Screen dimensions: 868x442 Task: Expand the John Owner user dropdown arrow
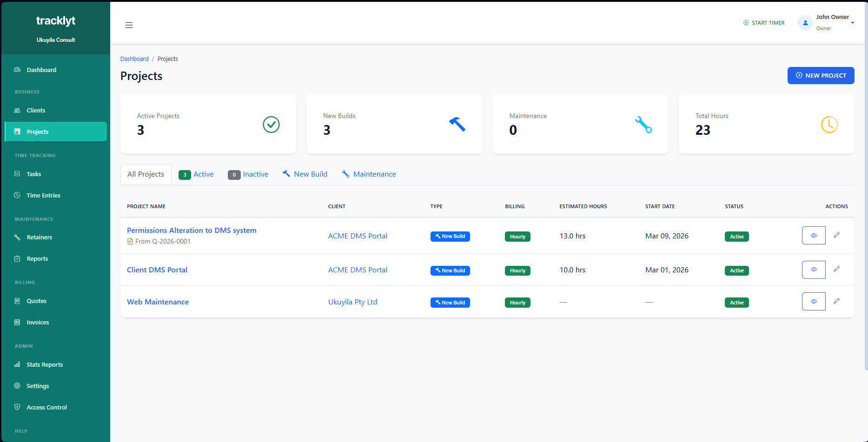pos(853,23)
